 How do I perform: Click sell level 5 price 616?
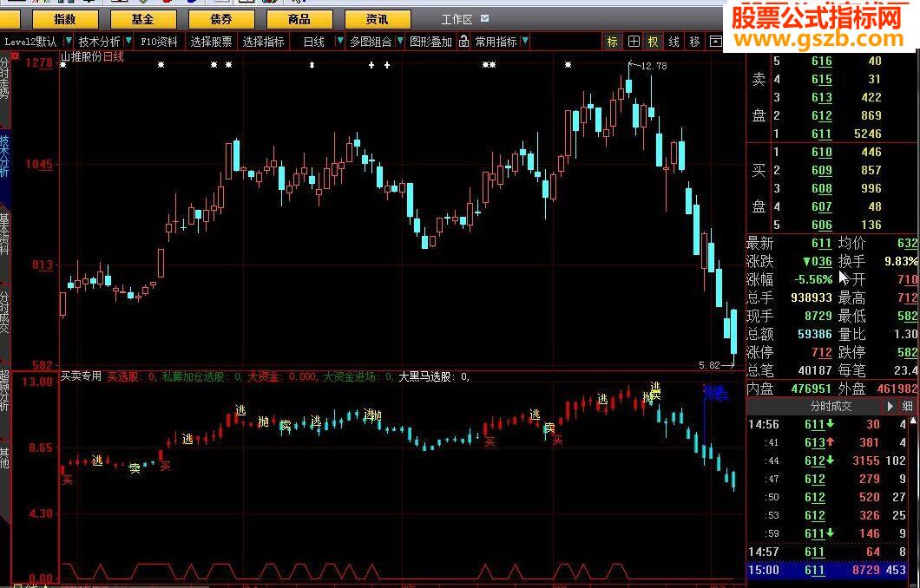pos(822,61)
